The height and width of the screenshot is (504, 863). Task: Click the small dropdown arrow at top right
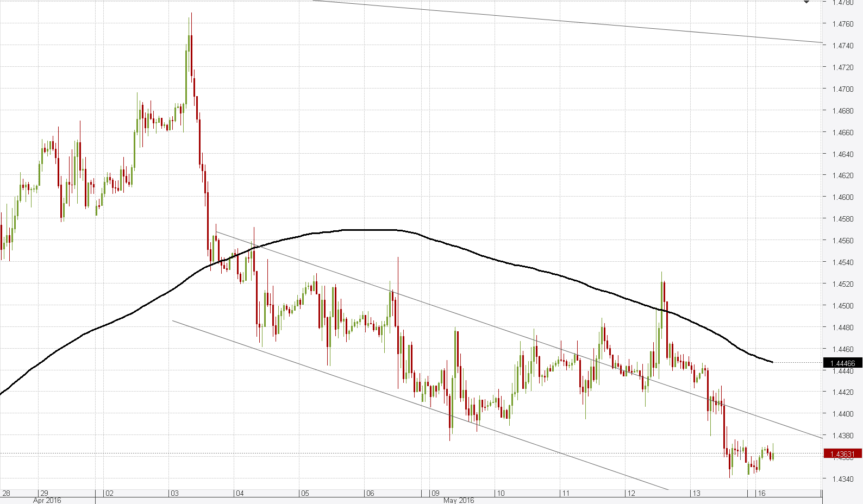click(806, 3)
